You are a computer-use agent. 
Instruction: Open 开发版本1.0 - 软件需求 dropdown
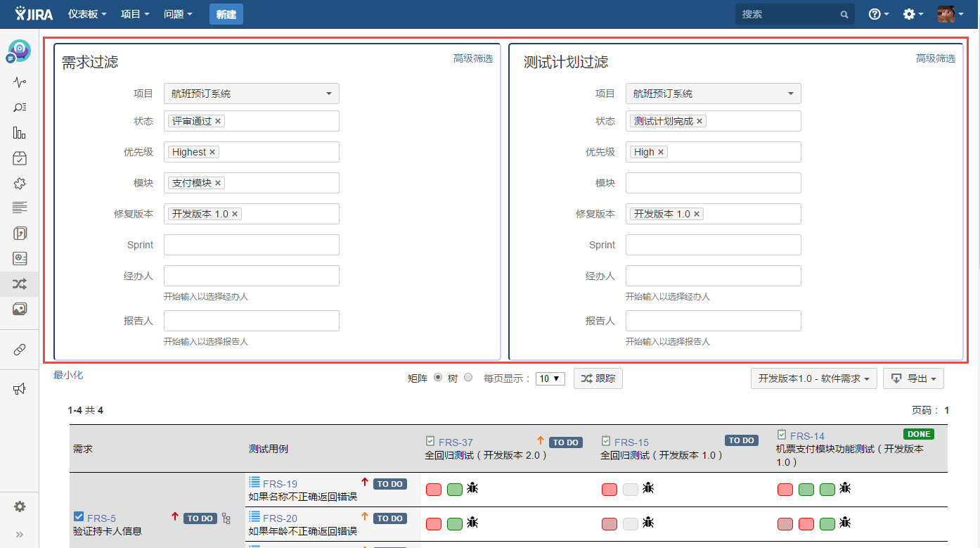click(814, 378)
